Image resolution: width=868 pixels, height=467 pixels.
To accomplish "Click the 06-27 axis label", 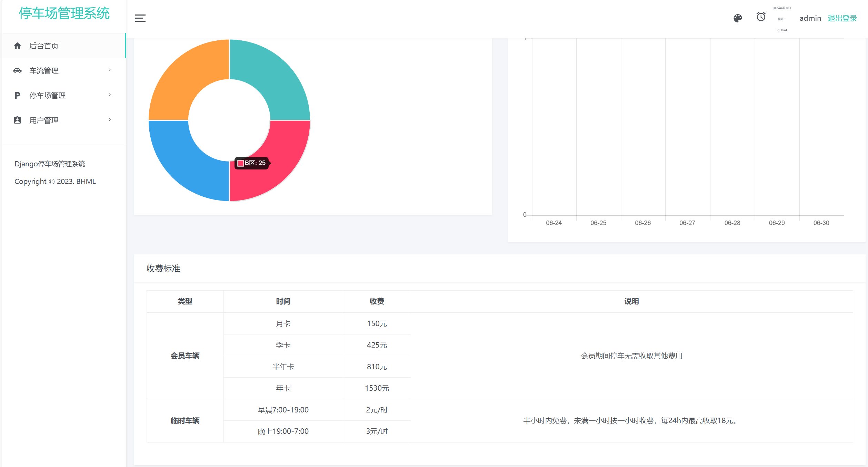I will [687, 223].
